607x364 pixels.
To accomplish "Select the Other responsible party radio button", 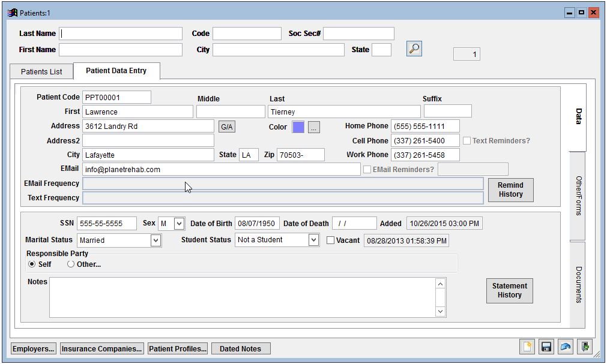I will click(71, 264).
